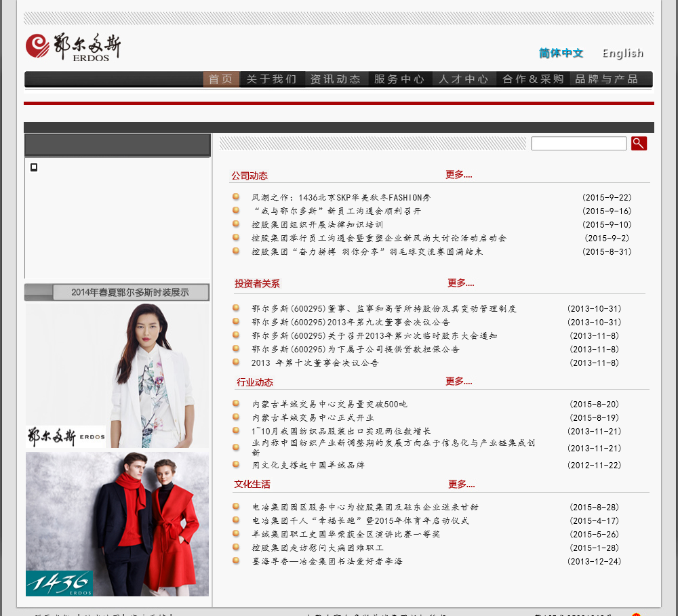Open the 服务中心 menu item
This screenshot has width=678, height=616.
[x=399, y=79]
